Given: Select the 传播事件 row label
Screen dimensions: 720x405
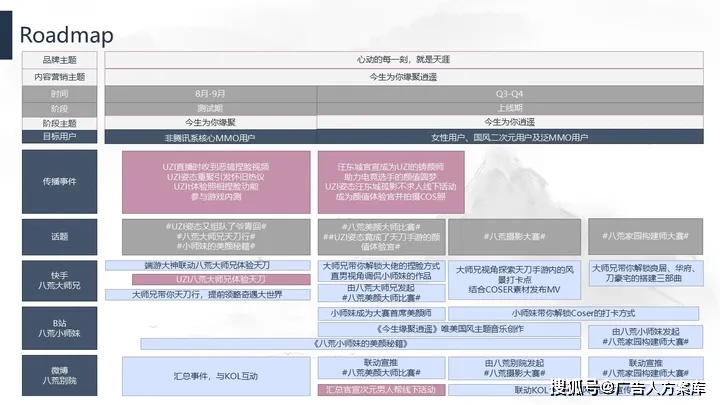Looking at the screenshot, I should [60, 181].
